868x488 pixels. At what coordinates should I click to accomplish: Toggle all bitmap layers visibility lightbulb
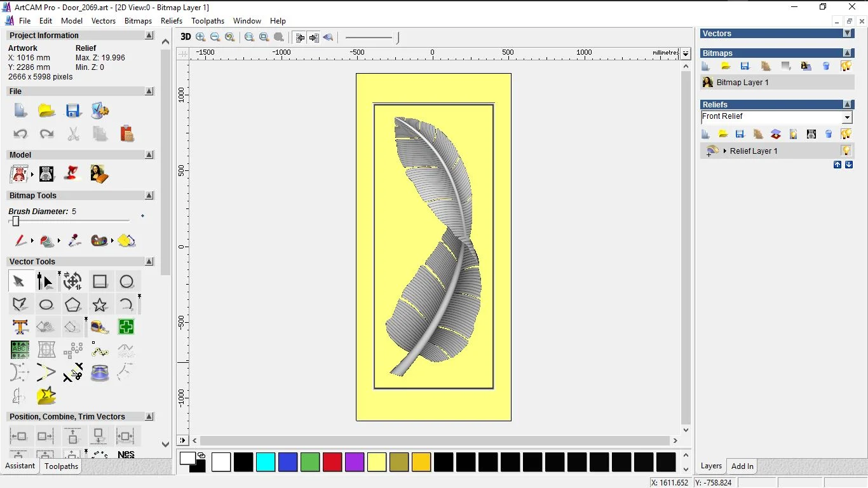(x=846, y=66)
